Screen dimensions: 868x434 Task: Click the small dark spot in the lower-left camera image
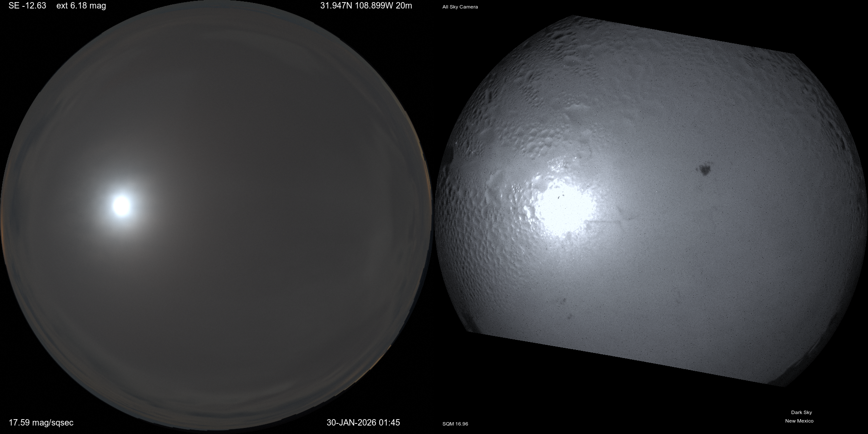point(564,302)
